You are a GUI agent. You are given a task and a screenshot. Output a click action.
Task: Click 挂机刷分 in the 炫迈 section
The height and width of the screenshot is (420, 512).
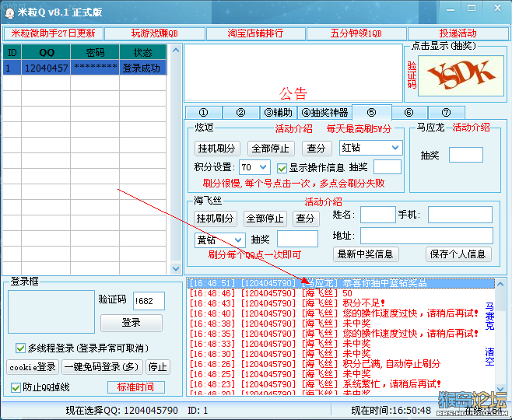coord(217,149)
